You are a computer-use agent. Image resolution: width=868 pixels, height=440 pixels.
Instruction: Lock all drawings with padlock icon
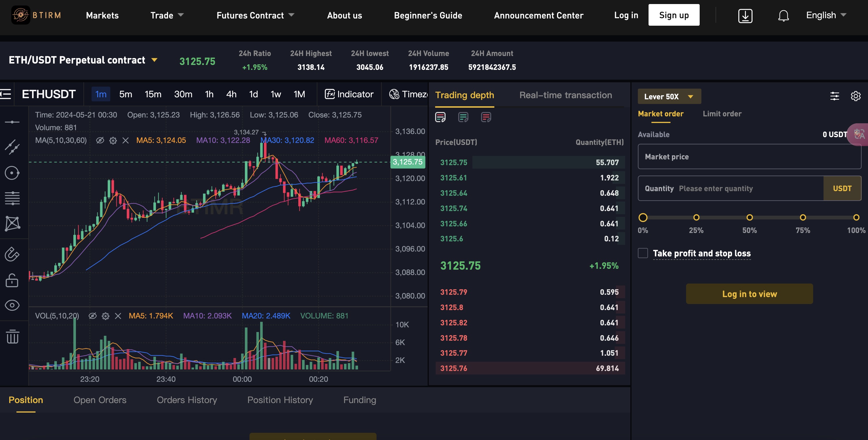(12, 280)
